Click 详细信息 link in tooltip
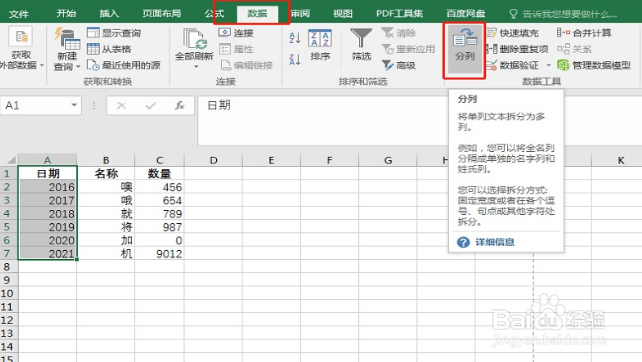 pos(495,242)
